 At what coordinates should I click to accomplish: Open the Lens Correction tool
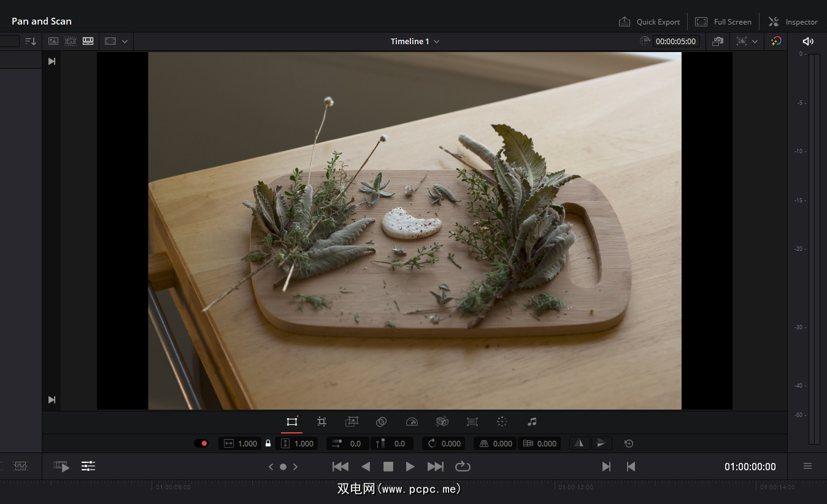(x=472, y=422)
